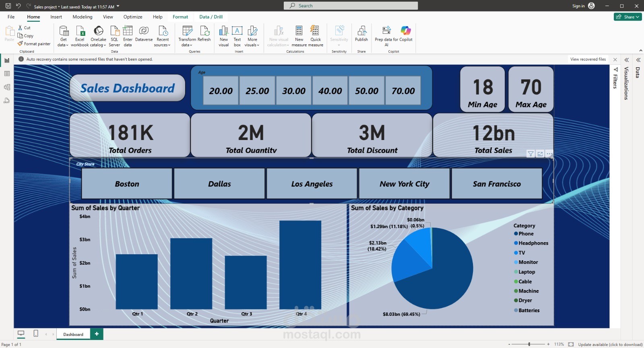Click the Publish icon in the ribbon
Viewport: 644px width, 348px height.
tap(361, 31)
